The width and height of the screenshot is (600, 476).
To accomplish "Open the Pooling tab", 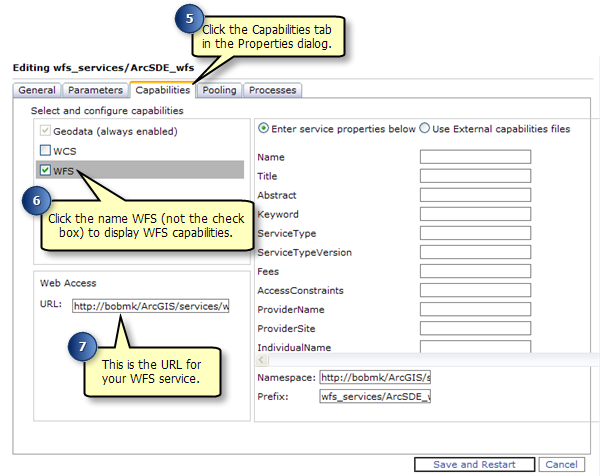I will click(x=219, y=90).
